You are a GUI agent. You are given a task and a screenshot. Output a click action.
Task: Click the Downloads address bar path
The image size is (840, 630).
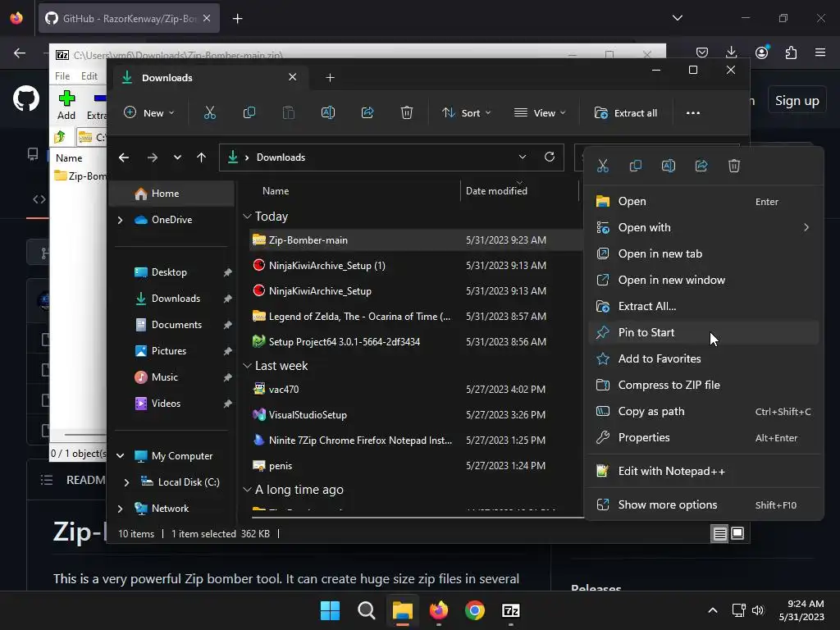281,157
